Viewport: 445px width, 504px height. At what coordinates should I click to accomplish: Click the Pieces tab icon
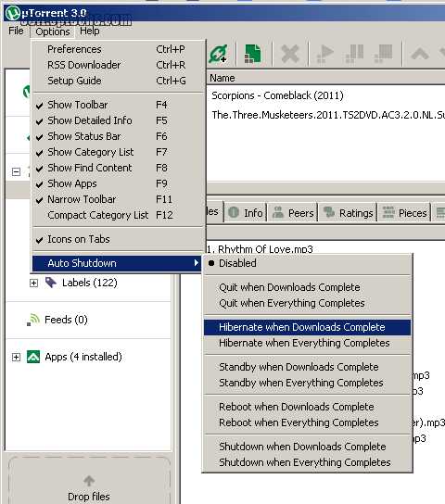coord(388,212)
